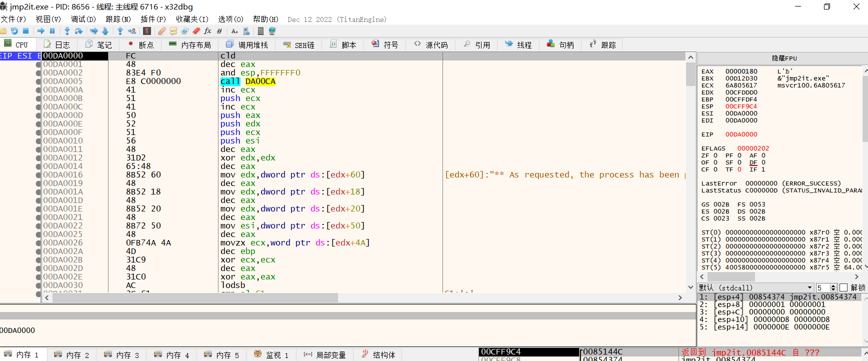The width and height of the screenshot is (868, 361).
Task: Open bookmarks with the red bookmark icon
Action: coord(196,31)
